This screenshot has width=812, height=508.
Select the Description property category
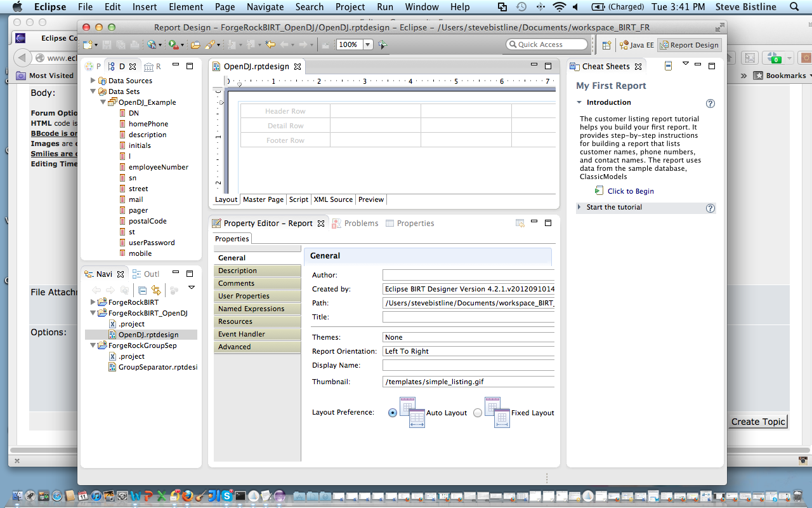258,271
